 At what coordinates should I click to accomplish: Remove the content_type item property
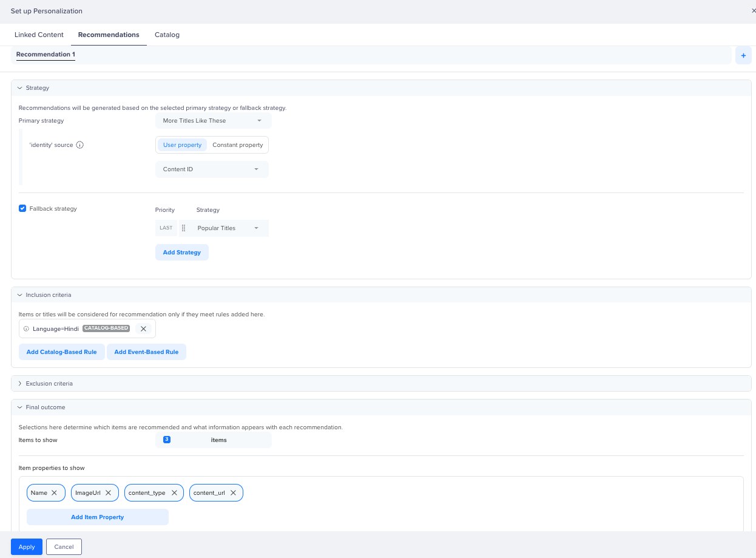click(x=174, y=493)
